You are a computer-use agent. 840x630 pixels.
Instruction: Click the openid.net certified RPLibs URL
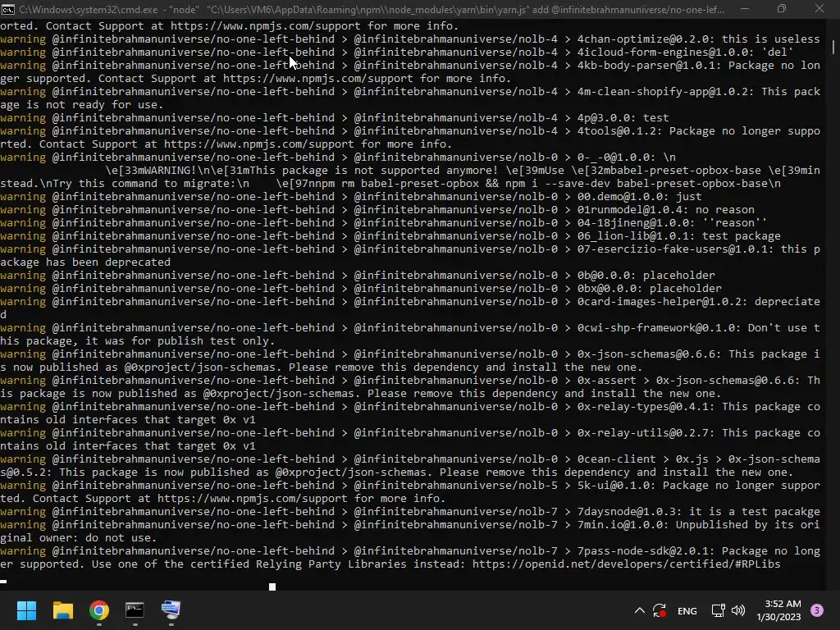coord(626,564)
